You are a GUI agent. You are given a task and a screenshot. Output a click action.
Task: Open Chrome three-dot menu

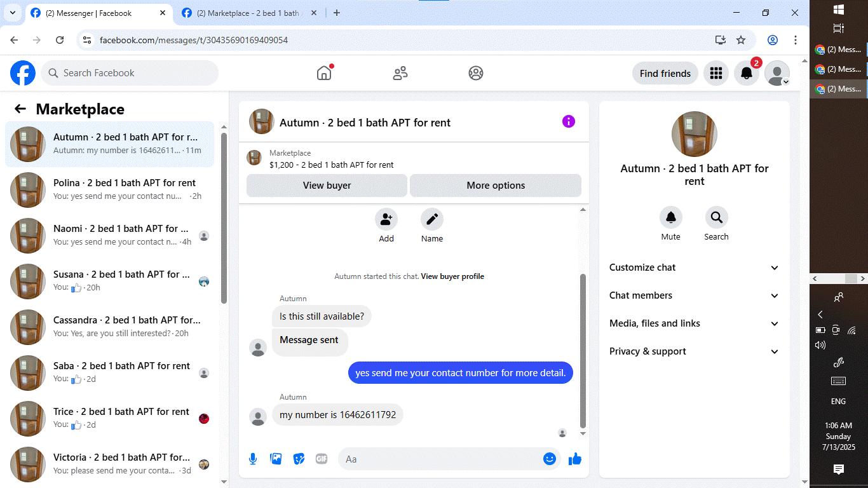click(796, 40)
